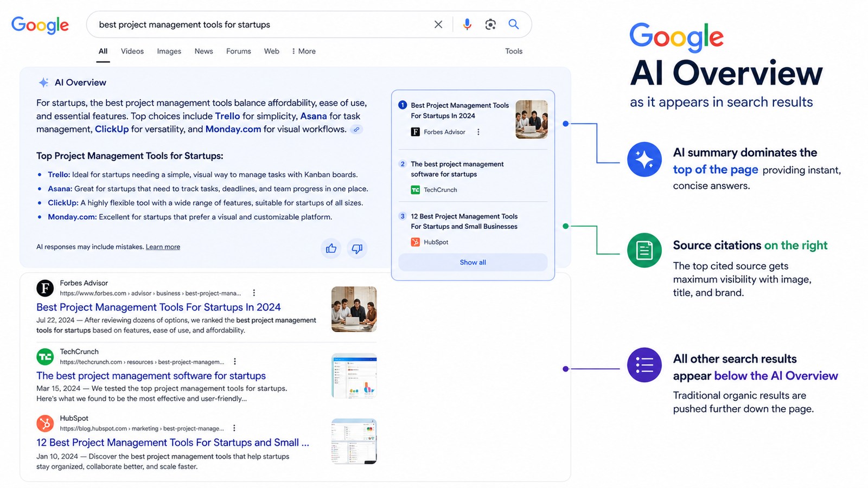Viewport: 868px width, 488px height.
Task: Submit search with the magnifier icon
Action: (x=513, y=24)
